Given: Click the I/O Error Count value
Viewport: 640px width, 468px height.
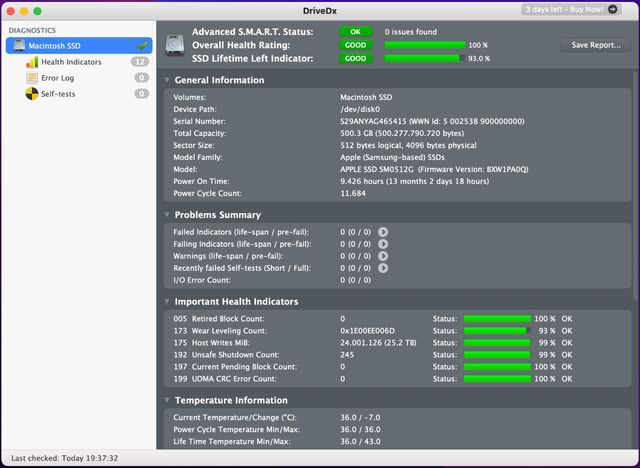Looking at the screenshot, I should 356,280.
